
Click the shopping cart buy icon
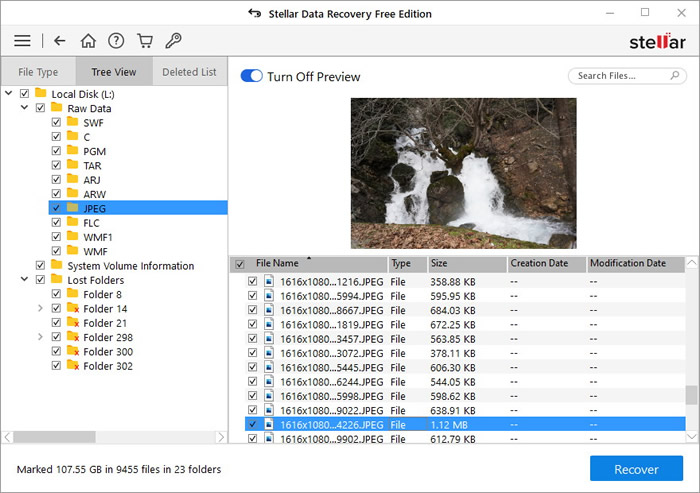144,41
